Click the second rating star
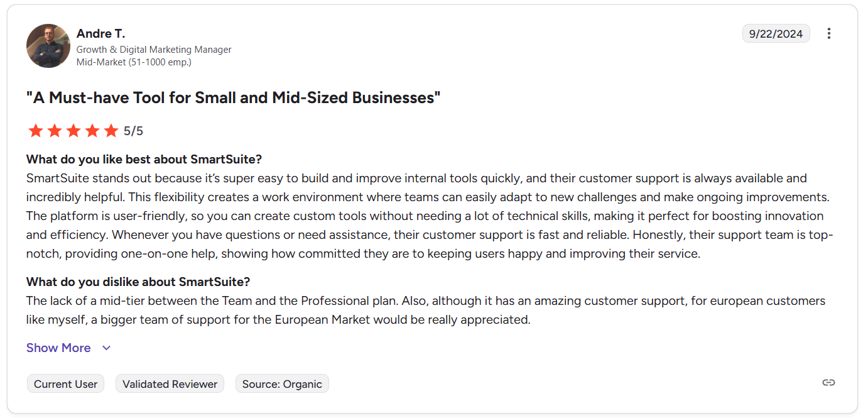 pyautogui.click(x=55, y=131)
